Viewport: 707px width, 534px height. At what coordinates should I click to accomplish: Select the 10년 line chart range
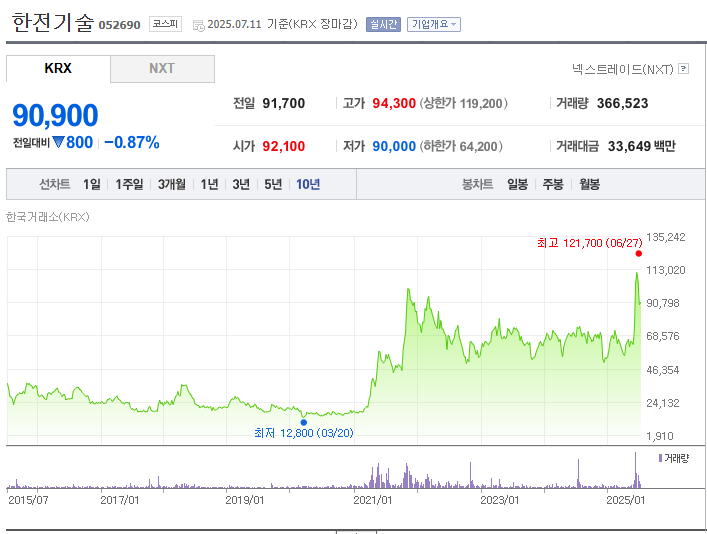point(308,184)
